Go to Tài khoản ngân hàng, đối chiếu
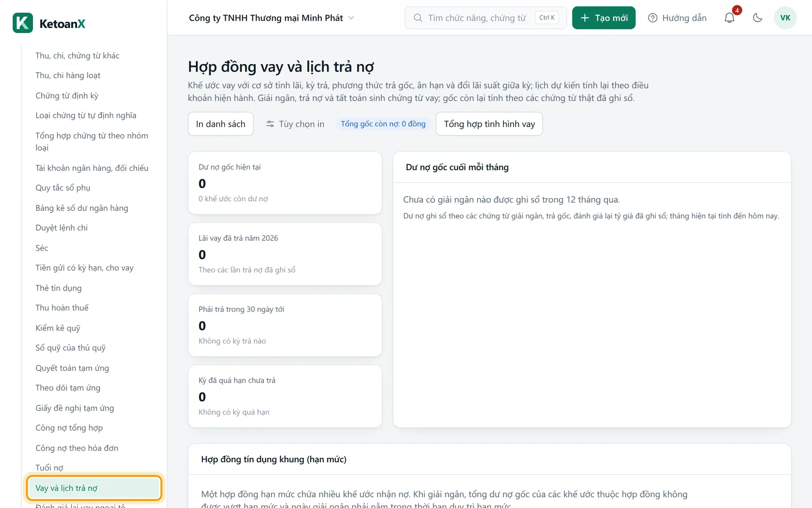812x508 pixels. pos(93,168)
